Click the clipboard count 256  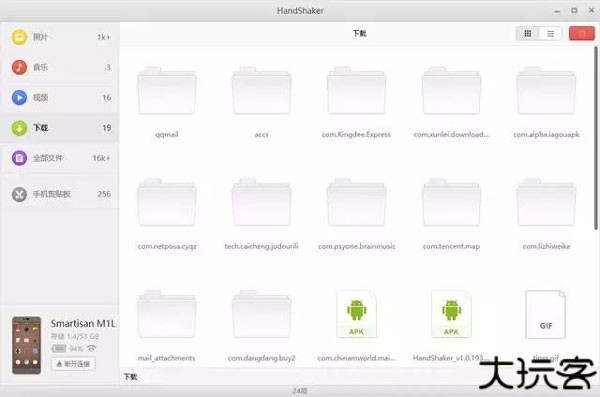[104, 194]
